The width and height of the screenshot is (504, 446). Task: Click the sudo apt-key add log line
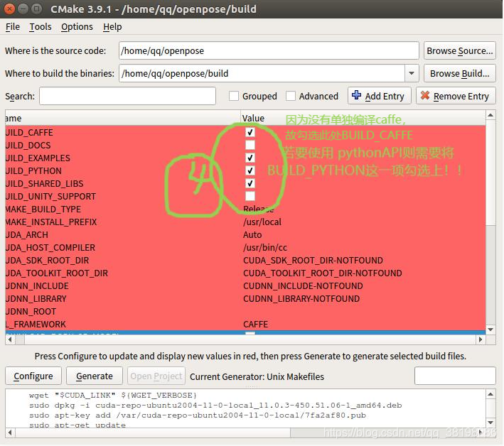198,415
